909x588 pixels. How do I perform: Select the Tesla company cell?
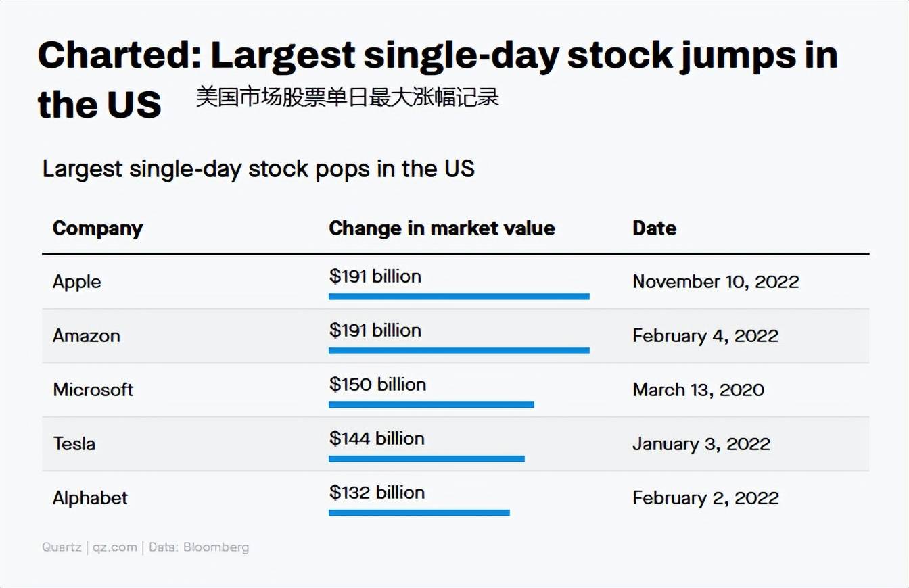pyautogui.click(x=74, y=444)
